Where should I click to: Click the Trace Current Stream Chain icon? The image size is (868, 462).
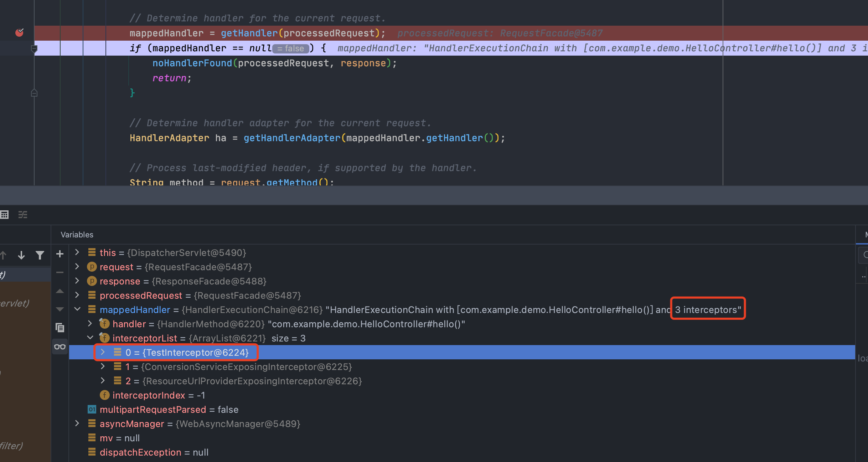pyautogui.click(x=23, y=215)
